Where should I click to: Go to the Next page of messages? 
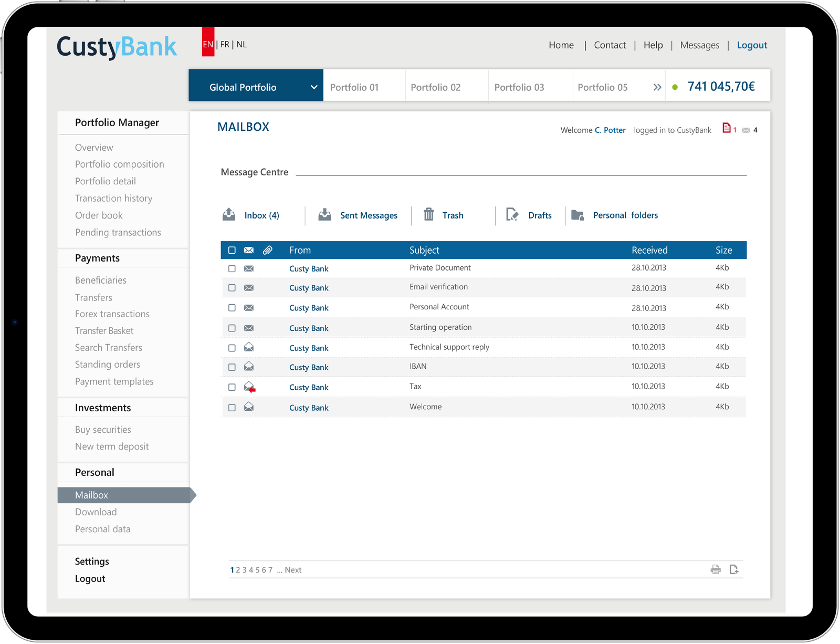[293, 570]
